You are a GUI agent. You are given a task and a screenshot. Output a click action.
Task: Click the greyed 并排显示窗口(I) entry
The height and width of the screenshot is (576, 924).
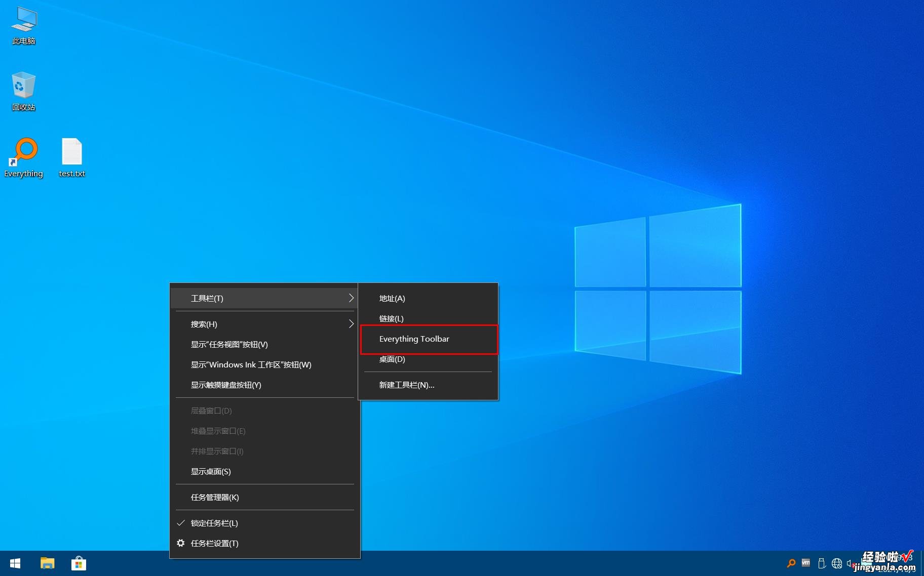point(264,451)
